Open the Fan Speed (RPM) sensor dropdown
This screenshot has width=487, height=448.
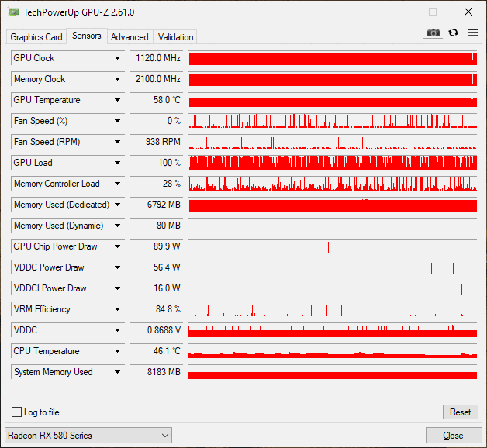pyautogui.click(x=117, y=142)
